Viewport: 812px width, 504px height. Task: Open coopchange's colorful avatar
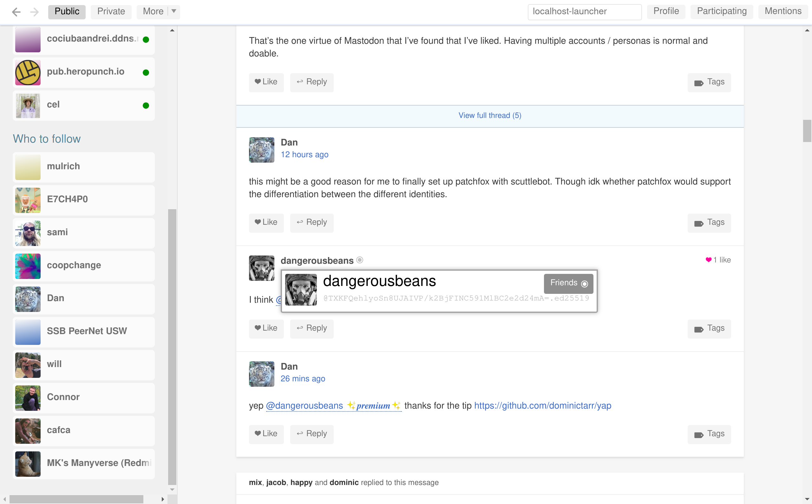(x=28, y=266)
